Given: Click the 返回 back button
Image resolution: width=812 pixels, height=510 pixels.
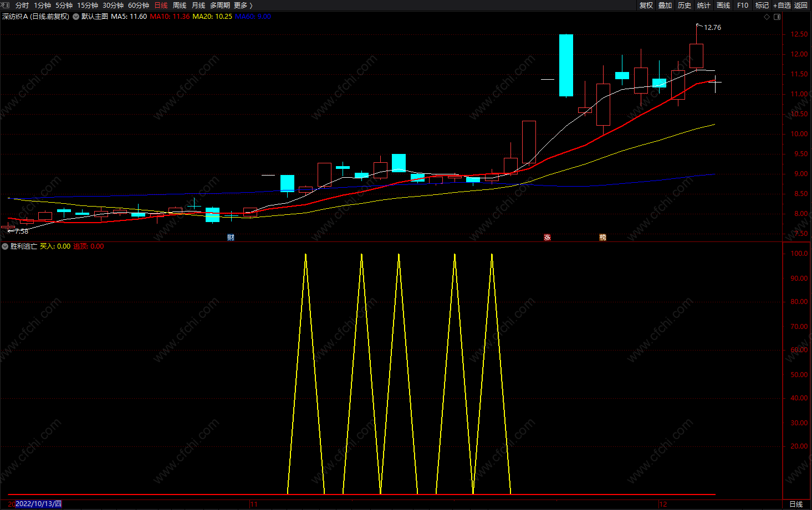Looking at the screenshot, I should (x=801, y=5).
